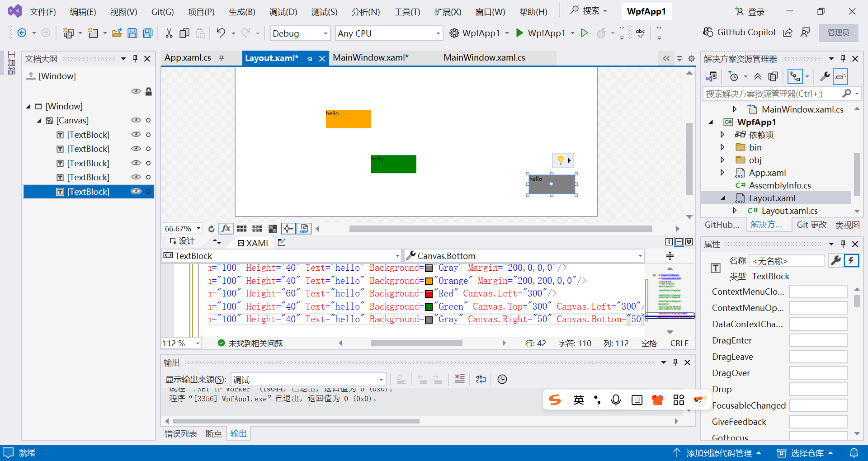Viewport: 868px width, 461px height.
Task: Click the pop-out XAML pane icon
Action: coord(282,242)
